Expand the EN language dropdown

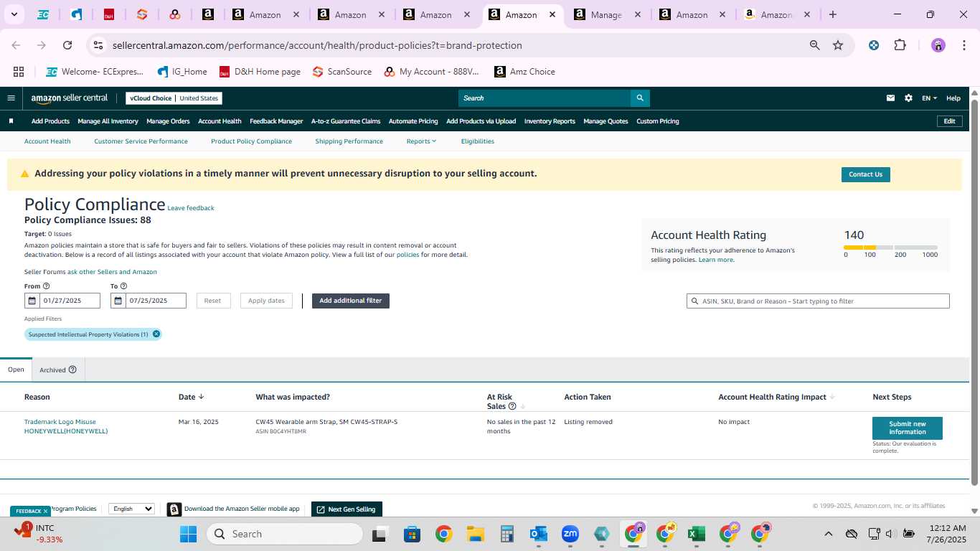tap(930, 98)
